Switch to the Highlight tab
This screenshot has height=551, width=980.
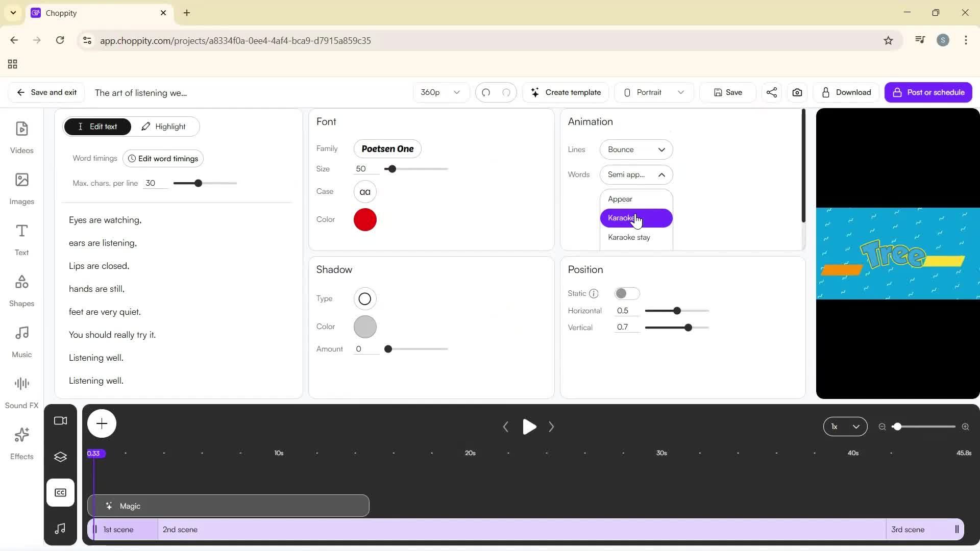pos(164,127)
